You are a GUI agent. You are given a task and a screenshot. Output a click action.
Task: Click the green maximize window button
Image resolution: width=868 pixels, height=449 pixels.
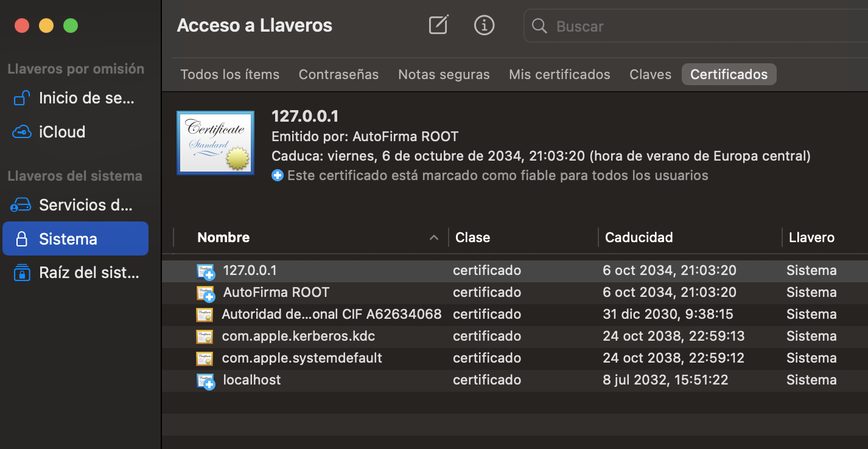pyautogui.click(x=71, y=26)
